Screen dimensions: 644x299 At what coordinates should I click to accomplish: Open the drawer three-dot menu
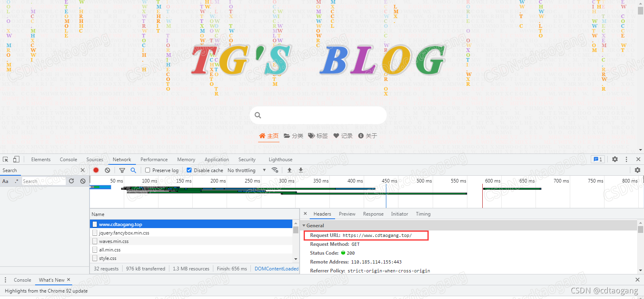click(x=5, y=280)
